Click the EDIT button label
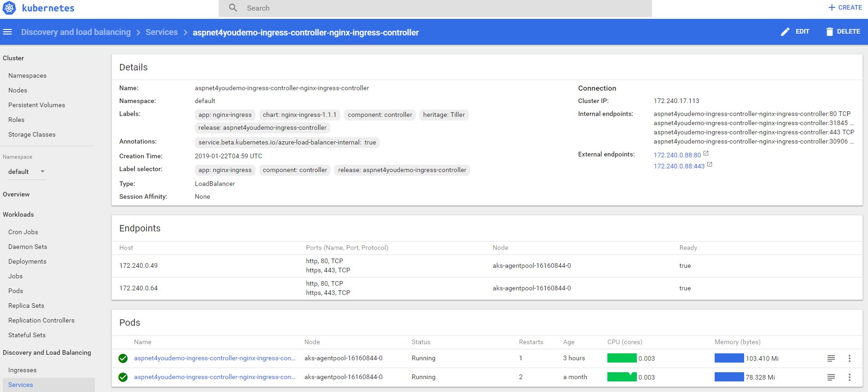 click(x=803, y=32)
